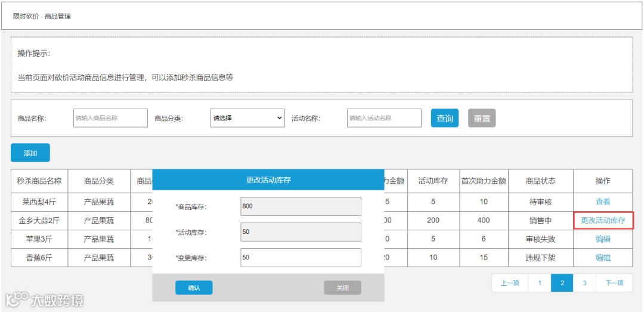Click 莱西梨4斤 product name cell

pos(39,202)
